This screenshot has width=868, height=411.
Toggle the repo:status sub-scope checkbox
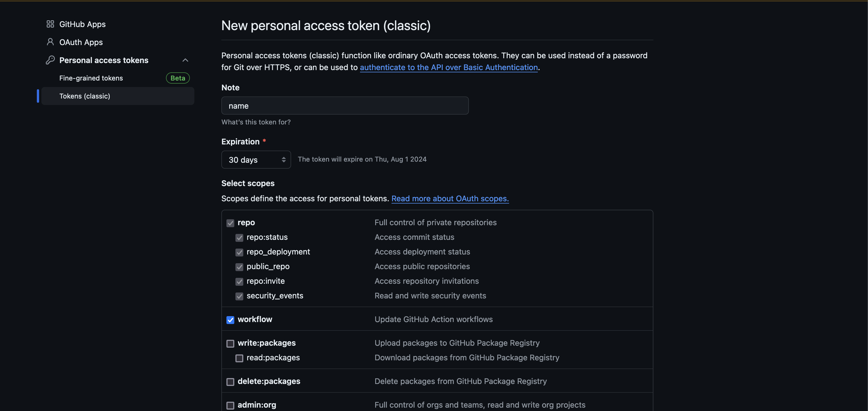click(x=239, y=238)
